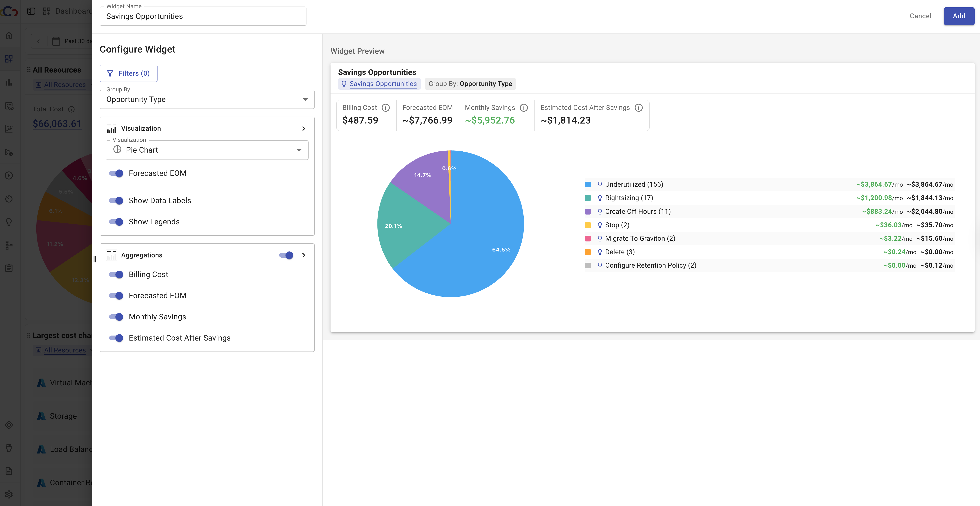The image size is (980, 506).
Task: Select the Savings Opportunities tab in preview
Action: [x=383, y=84]
